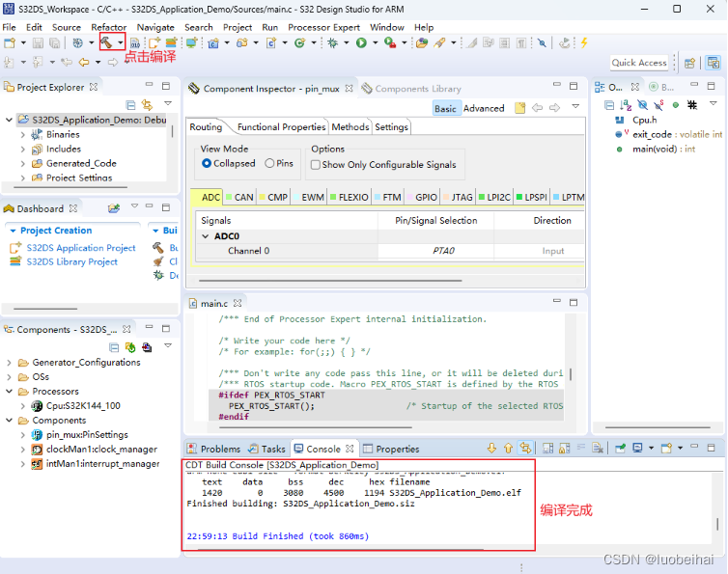Select main(void) in the Outline view

tap(663, 149)
